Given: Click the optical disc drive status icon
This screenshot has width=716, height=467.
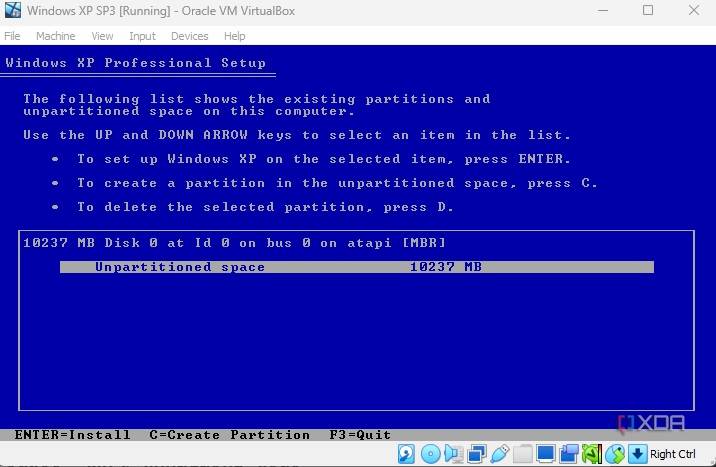Looking at the screenshot, I should pos(430,454).
